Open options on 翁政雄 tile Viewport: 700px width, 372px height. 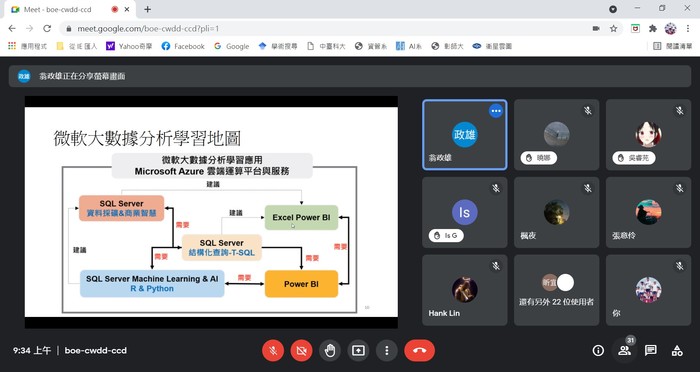point(496,111)
